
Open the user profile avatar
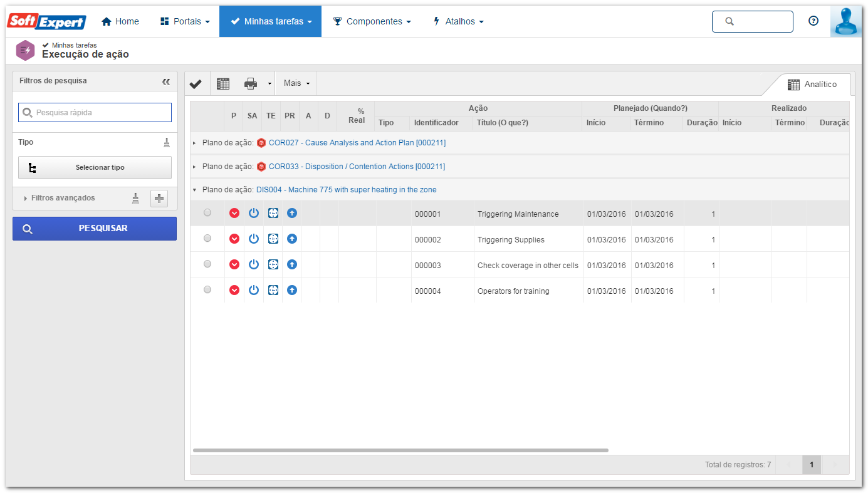846,22
